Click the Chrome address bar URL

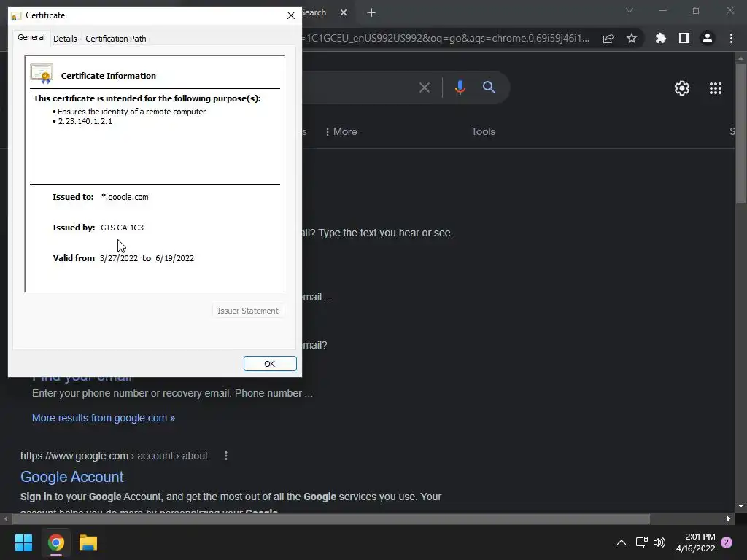(x=446, y=38)
